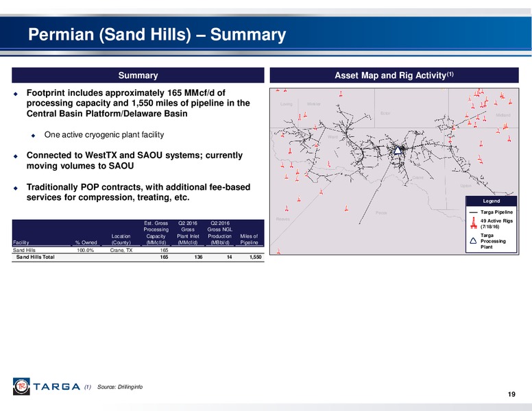Click the 'Ector' county label on map
Viewport: 532px width, 411px height.
coord(385,113)
